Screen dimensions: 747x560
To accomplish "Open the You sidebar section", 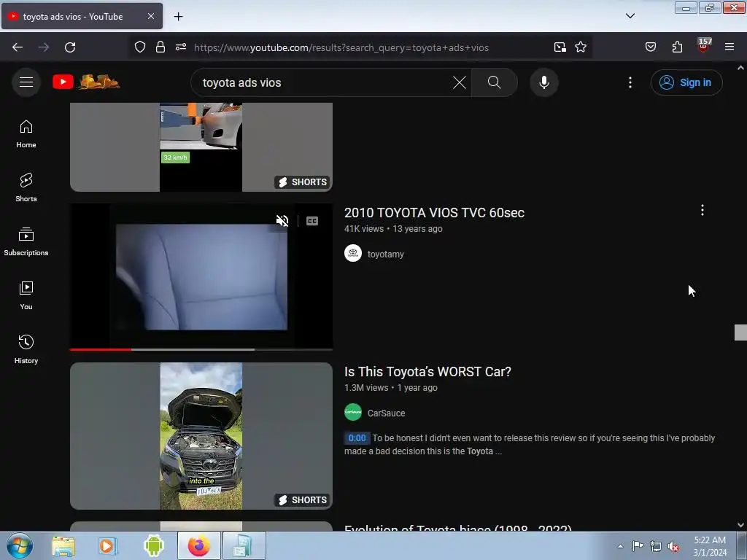I will 26,296.
